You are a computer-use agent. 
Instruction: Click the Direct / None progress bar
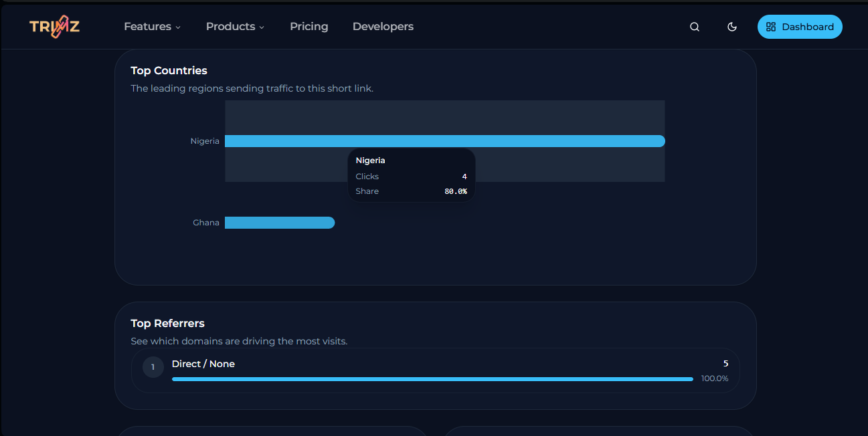tap(432, 379)
